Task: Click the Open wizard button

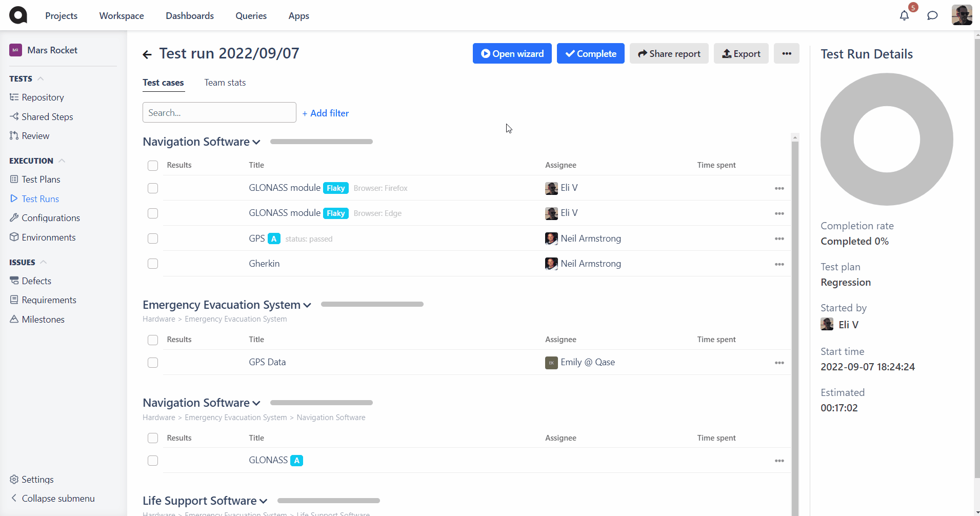Action: [512, 53]
